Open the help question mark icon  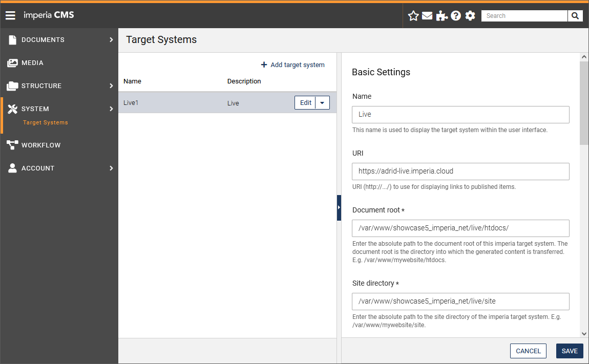(456, 16)
